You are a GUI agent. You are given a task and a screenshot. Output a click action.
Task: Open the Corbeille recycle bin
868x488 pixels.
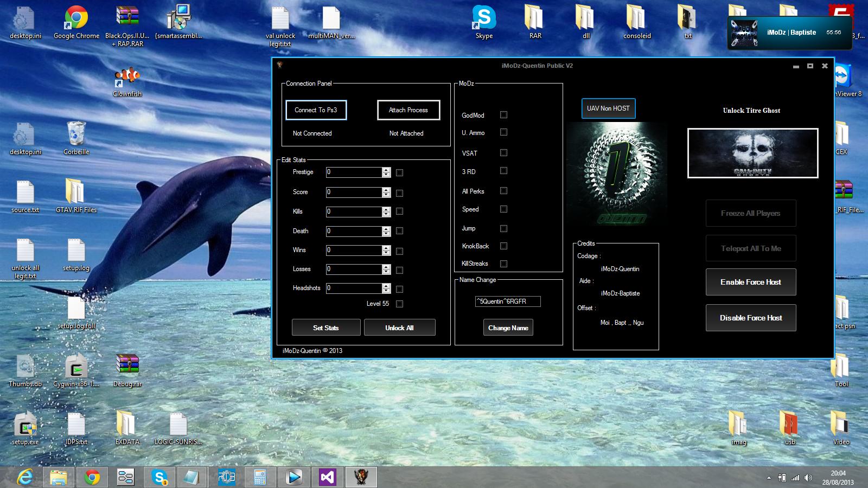tap(76, 139)
